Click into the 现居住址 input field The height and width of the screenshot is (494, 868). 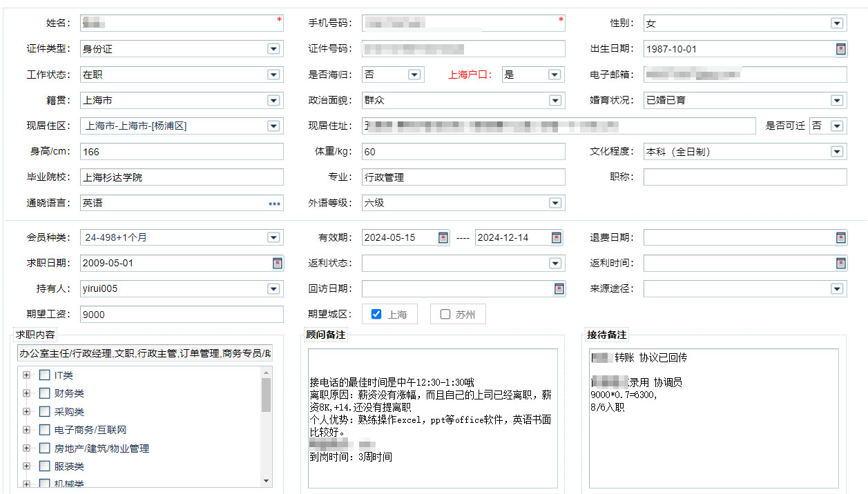(x=559, y=126)
